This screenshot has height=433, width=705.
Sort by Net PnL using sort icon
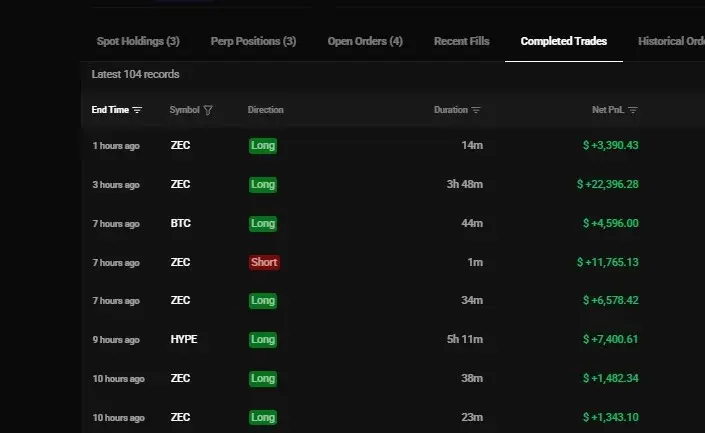click(x=633, y=110)
